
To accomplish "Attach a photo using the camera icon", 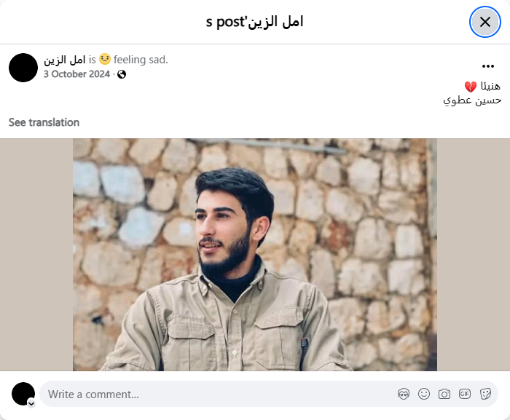I will pyautogui.click(x=444, y=394).
